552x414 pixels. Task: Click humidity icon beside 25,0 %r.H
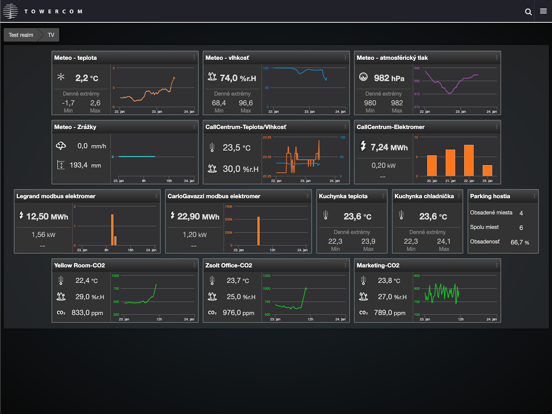(x=212, y=296)
